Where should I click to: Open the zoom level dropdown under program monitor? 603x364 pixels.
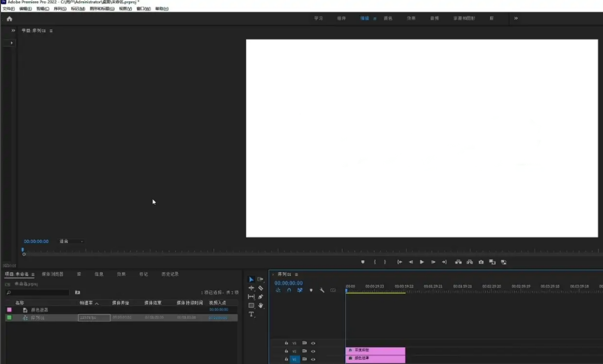(71, 241)
